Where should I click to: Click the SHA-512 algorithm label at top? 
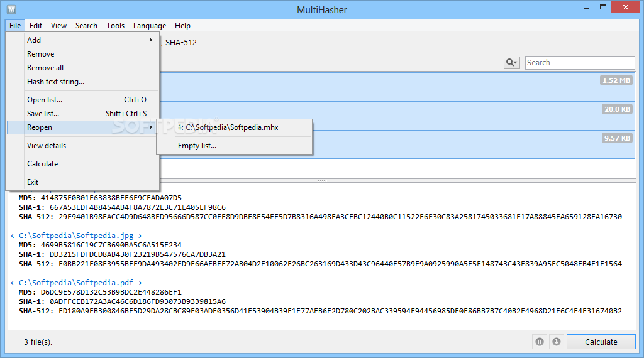pyautogui.click(x=180, y=42)
